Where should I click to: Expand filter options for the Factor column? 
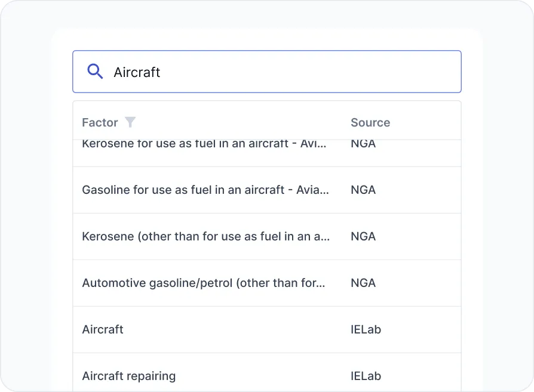pos(130,122)
